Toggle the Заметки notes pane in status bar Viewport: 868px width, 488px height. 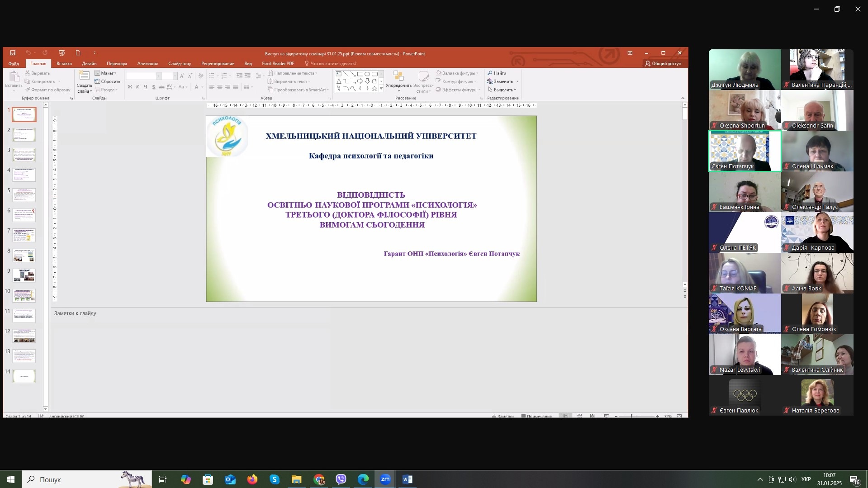[x=503, y=416]
